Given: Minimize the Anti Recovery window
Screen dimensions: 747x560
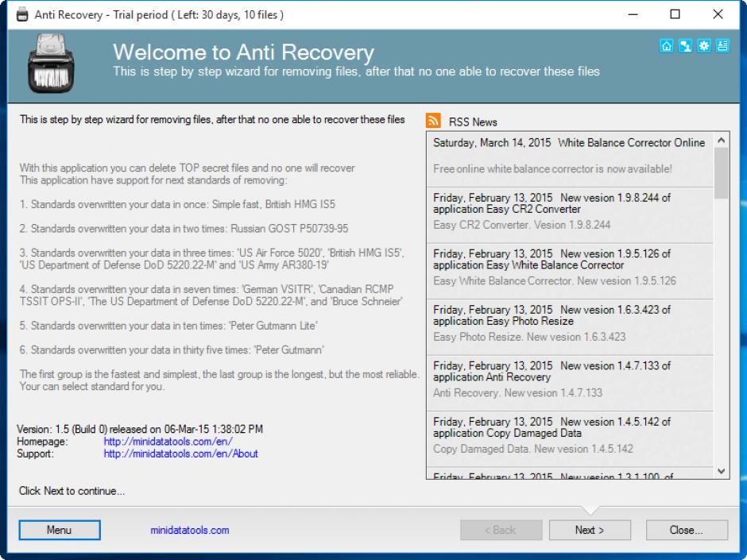Looking at the screenshot, I should coord(633,14).
